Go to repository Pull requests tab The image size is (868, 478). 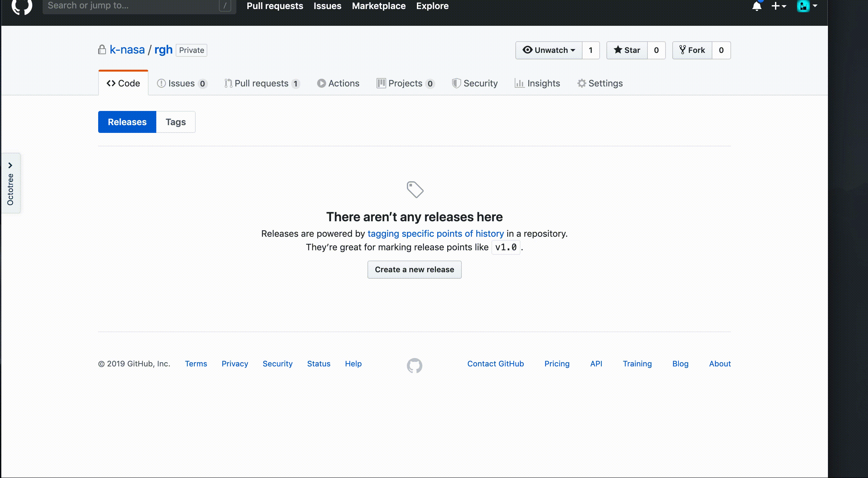tap(262, 83)
